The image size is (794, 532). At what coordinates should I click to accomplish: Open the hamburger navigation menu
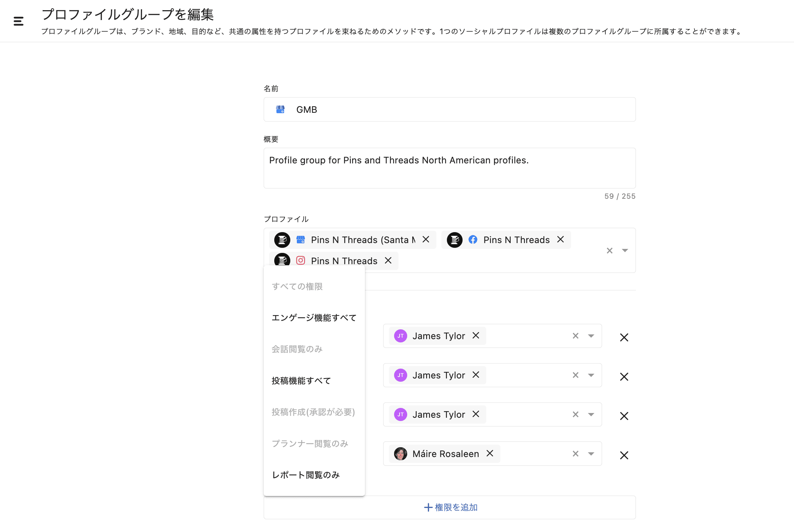click(19, 21)
